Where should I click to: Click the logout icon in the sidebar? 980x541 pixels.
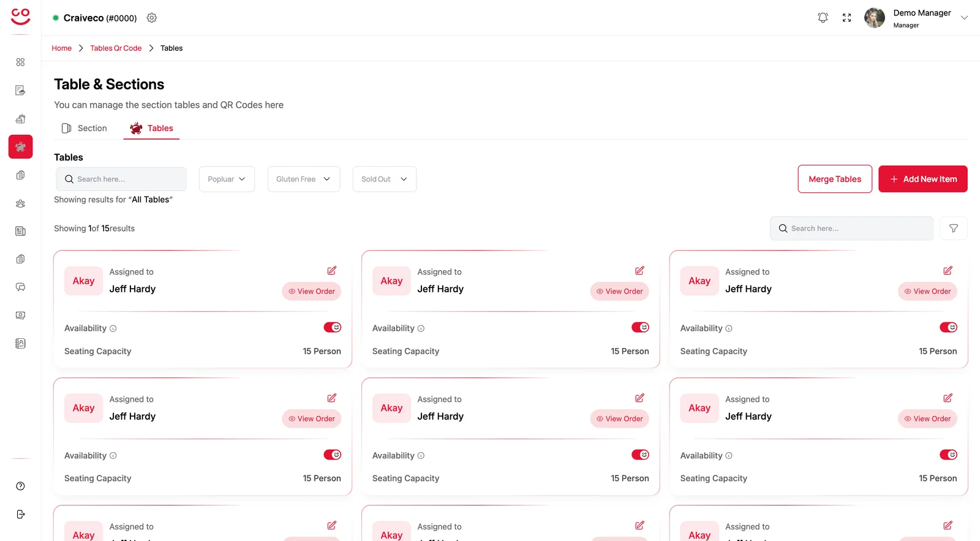click(x=20, y=515)
